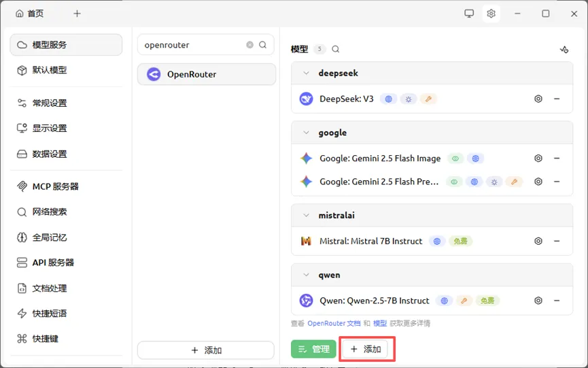Viewport: 588px width, 368px height.
Task: Click the vision tag on Gemini 2.5 Flash Image
Action: [x=455, y=158]
